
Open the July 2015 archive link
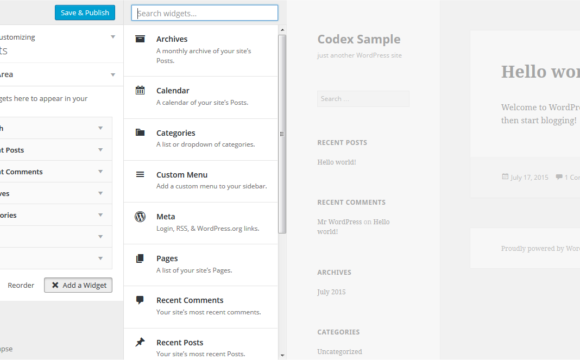pos(331,292)
